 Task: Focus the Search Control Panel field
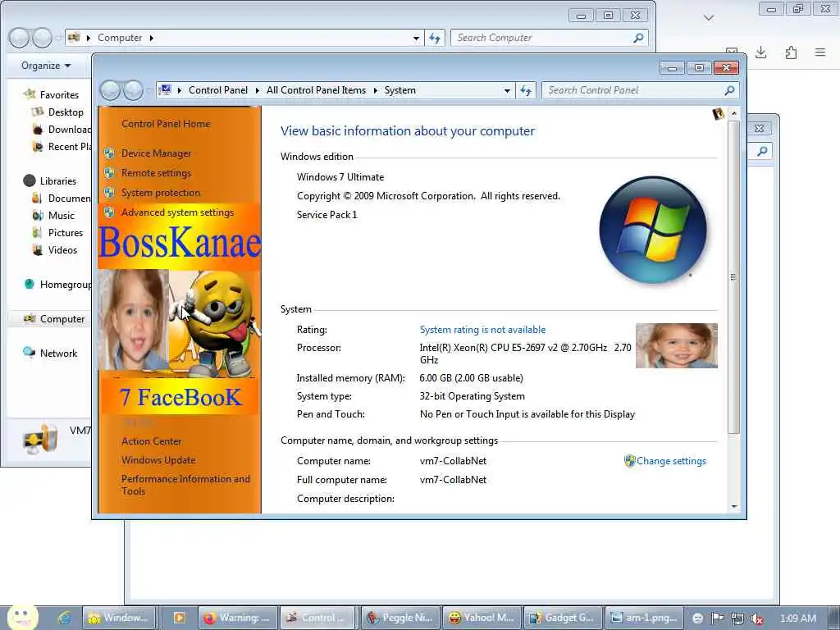640,90
